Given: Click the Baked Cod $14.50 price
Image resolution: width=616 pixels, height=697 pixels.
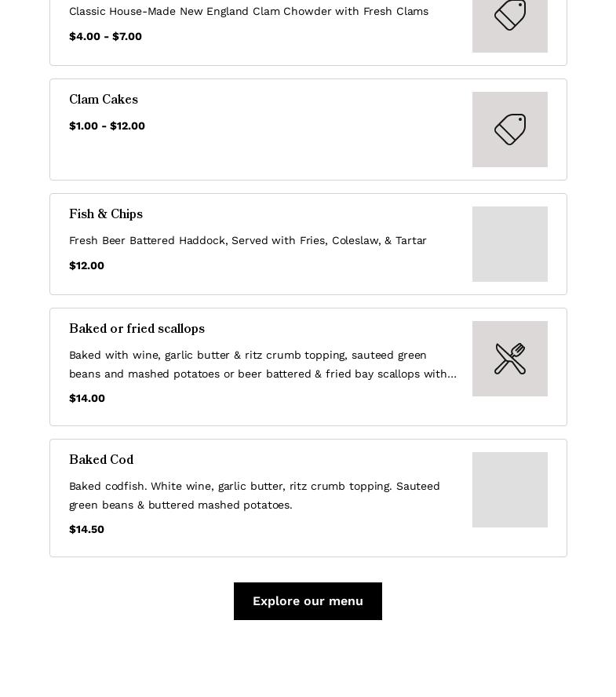Looking at the screenshot, I should 86,530.
